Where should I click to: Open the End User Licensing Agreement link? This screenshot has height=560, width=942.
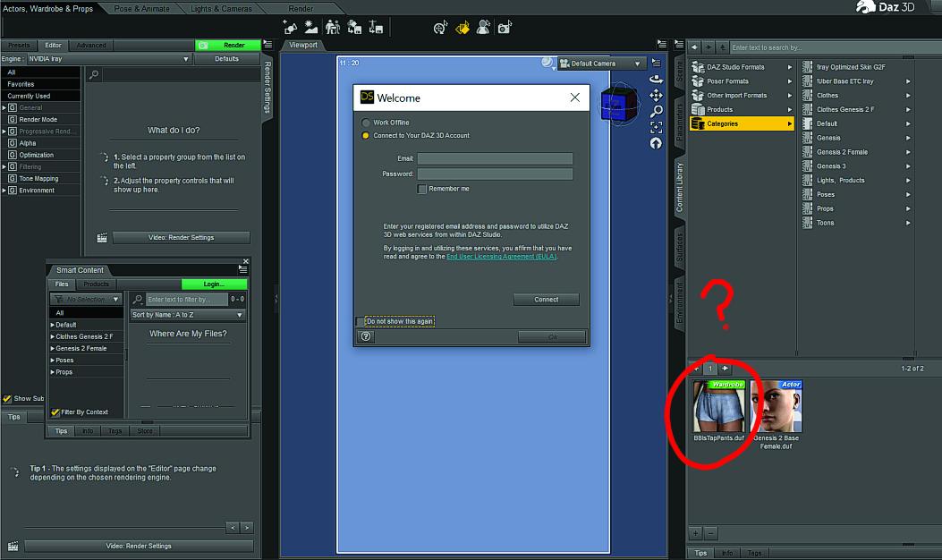coord(501,257)
